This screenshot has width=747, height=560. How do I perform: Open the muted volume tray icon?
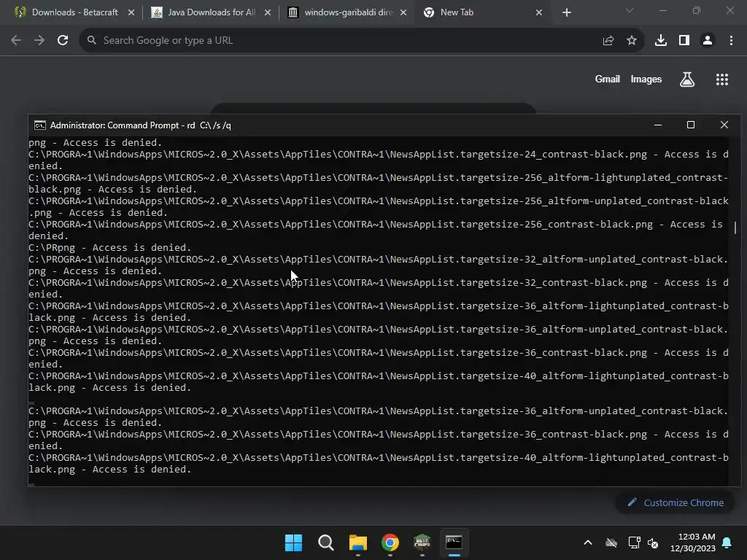tap(653, 542)
